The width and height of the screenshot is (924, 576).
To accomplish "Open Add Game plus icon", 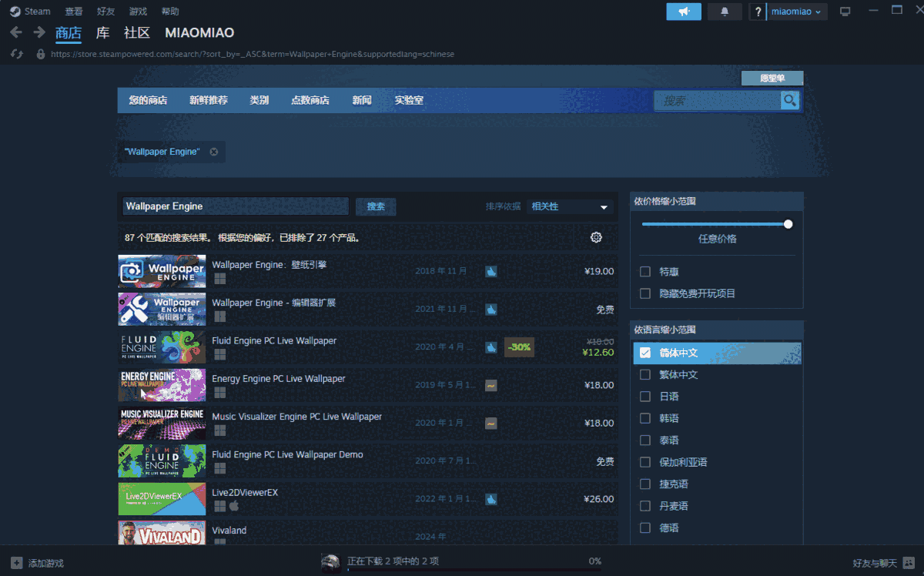I will [x=16, y=563].
